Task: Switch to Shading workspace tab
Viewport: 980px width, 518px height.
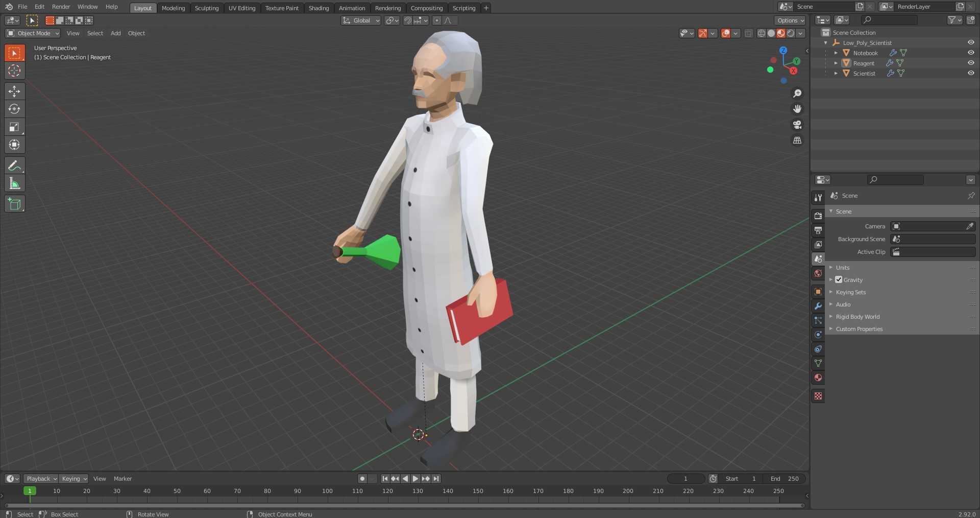Action: click(x=318, y=8)
